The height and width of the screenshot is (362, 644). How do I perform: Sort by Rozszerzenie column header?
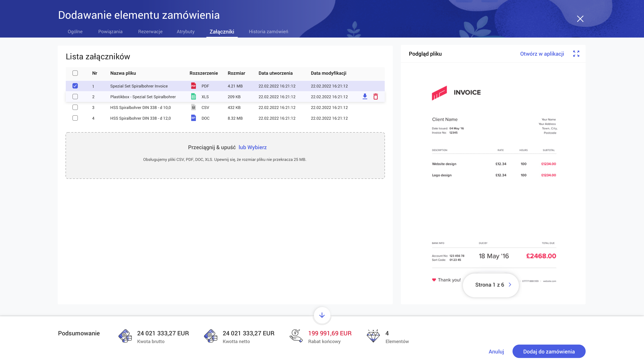pos(203,73)
